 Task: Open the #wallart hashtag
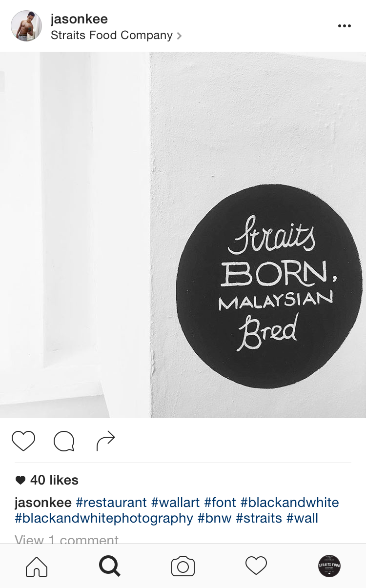[x=176, y=503]
